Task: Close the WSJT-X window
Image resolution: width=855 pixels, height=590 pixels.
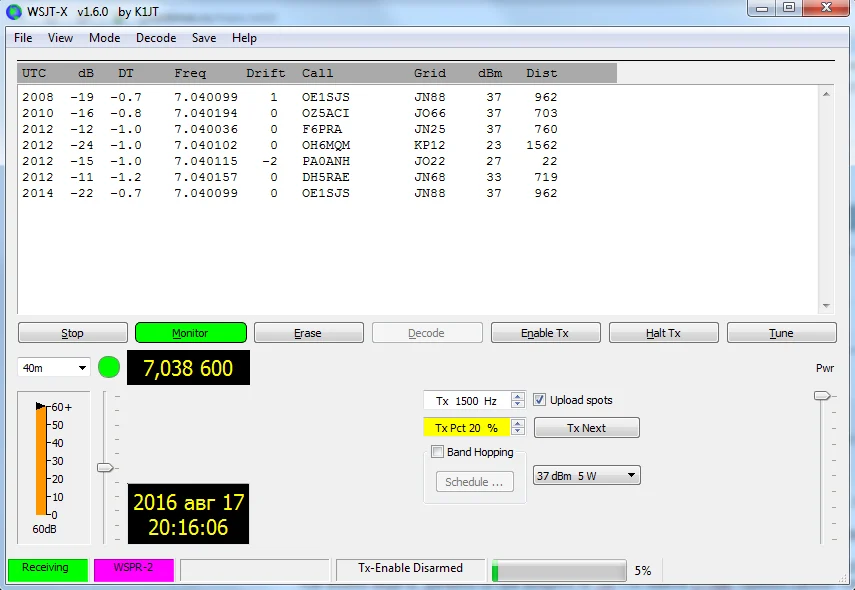Action: 827,8
